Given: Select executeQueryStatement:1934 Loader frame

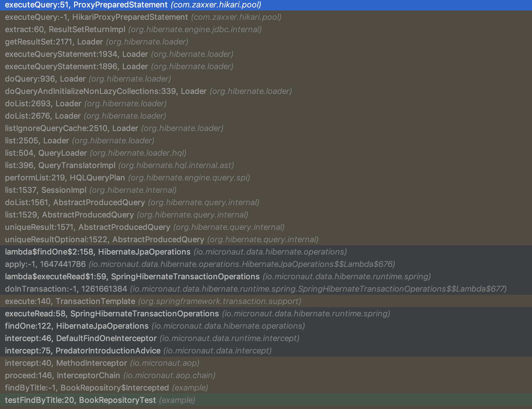Looking at the screenshot, I should click(x=266, y=54).
